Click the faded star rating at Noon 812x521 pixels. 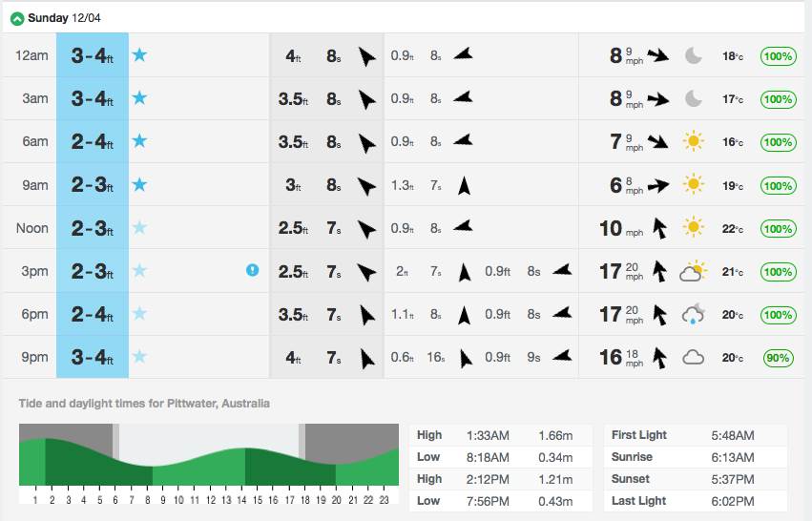point(139,228)
